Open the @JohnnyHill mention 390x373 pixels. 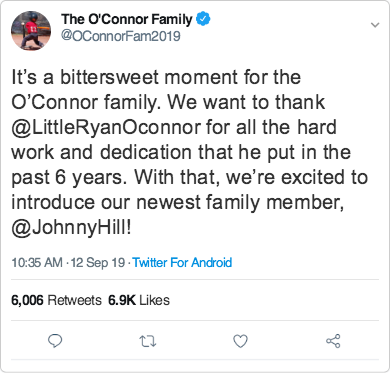coord(71,228)
